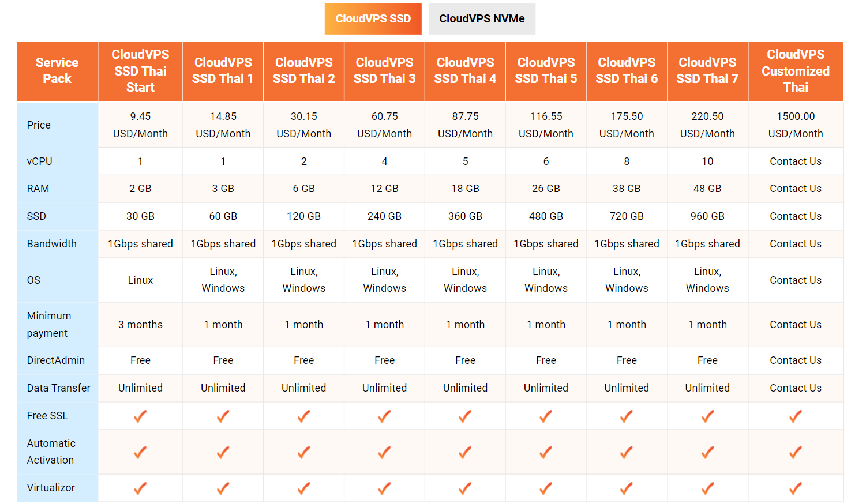Screen dimensions: 866x504
Task: Click the Free SSL checkmark for SSD Thai Start
Action: (140, 416)
